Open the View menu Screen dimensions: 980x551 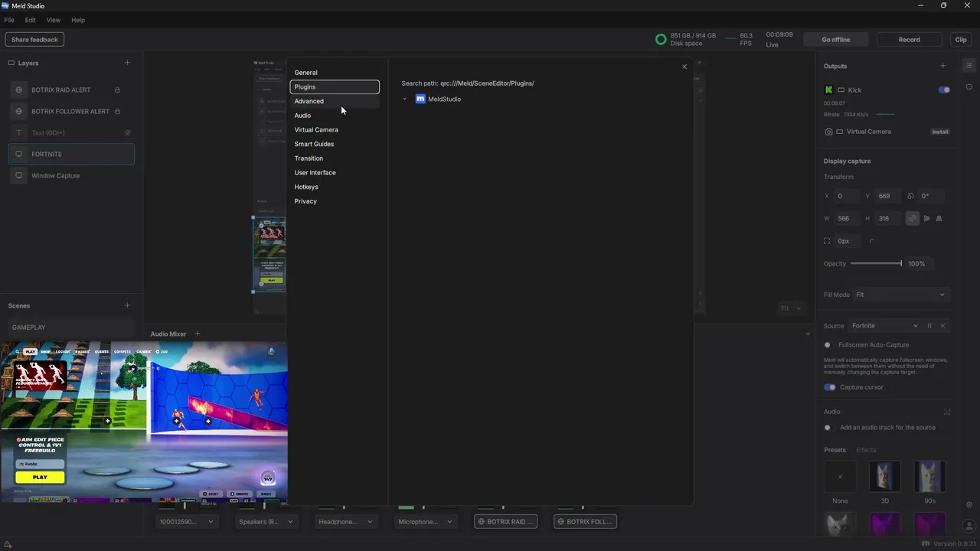(x=54, y=20)
